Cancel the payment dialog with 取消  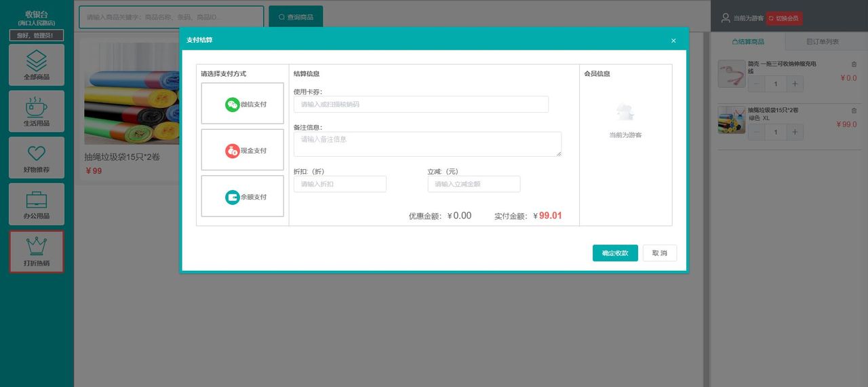click(x=660, y=253)
